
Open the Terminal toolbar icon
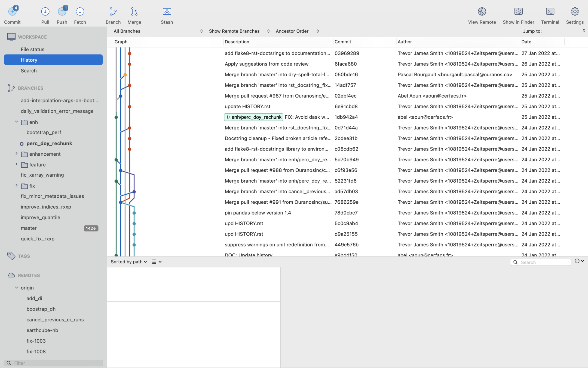(x=550, y=12)
